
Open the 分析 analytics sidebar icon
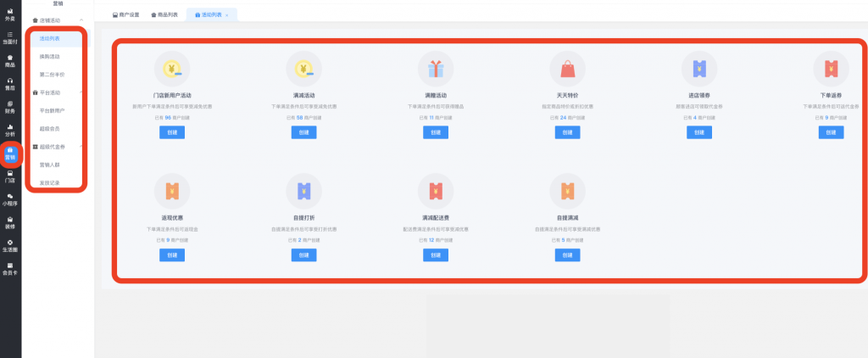[x=10, y=130]
